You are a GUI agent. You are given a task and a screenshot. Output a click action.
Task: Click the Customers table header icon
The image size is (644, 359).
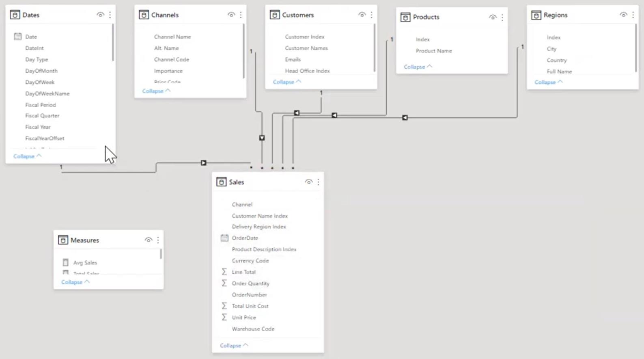[x=275, y=15]
